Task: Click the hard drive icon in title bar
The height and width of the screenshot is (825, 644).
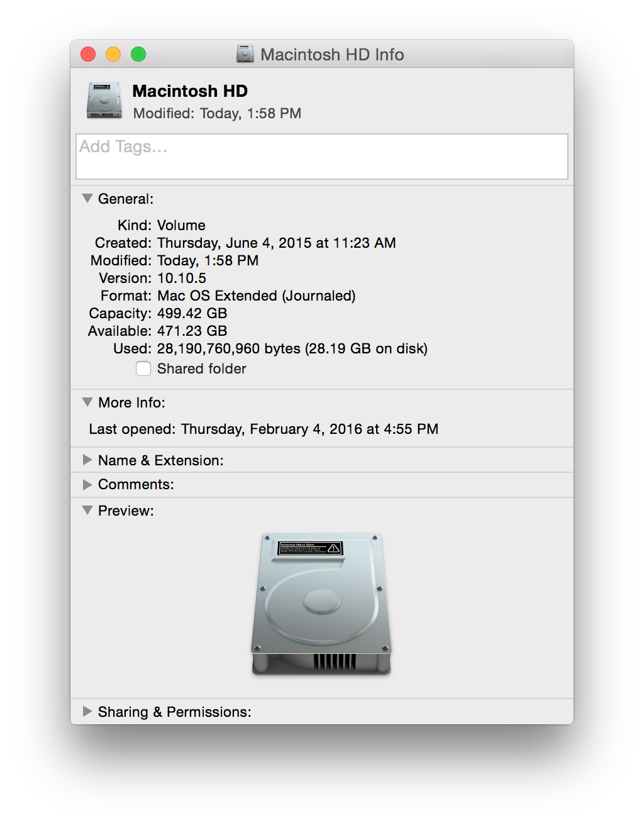Action: point(245,54)
